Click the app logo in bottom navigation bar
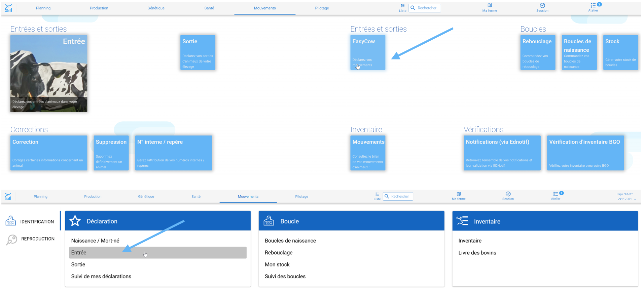 [x=8, y=197]
